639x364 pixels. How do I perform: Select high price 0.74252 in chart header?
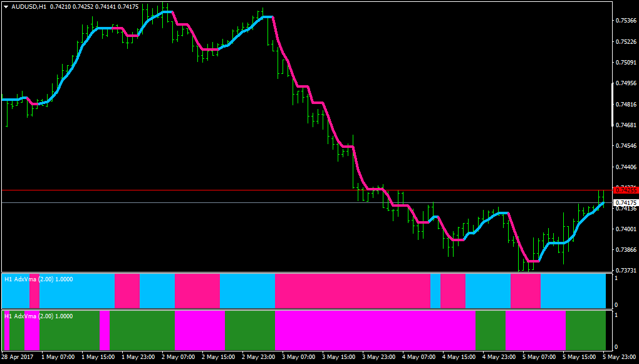coord(83,6)
